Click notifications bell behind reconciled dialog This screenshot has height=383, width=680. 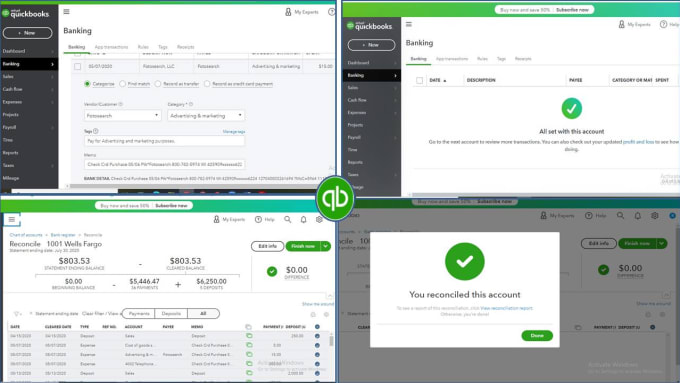coord(638,216)
